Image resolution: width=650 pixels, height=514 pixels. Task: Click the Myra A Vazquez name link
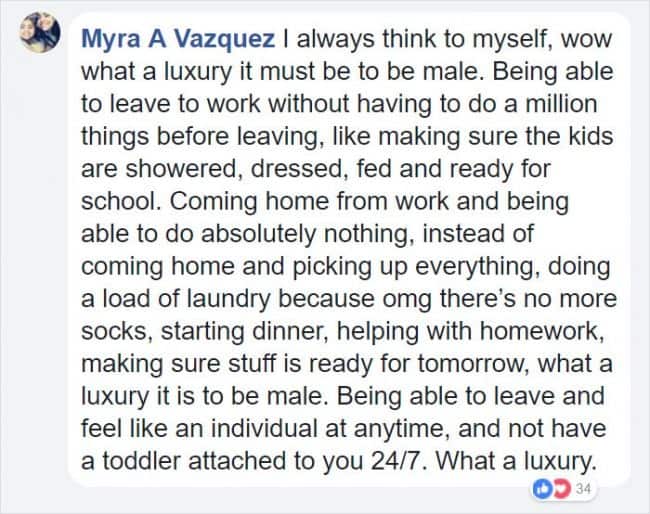178,39
